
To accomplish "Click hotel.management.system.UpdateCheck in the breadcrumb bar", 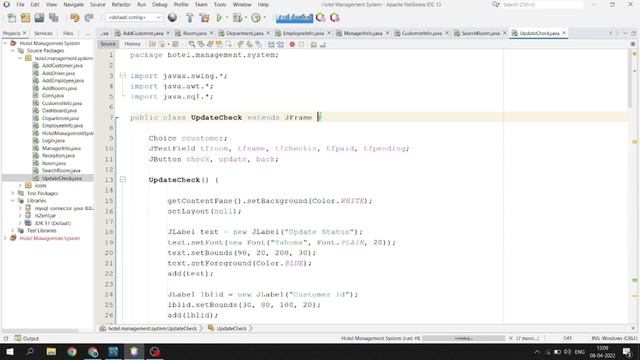I will coord(152,328).
